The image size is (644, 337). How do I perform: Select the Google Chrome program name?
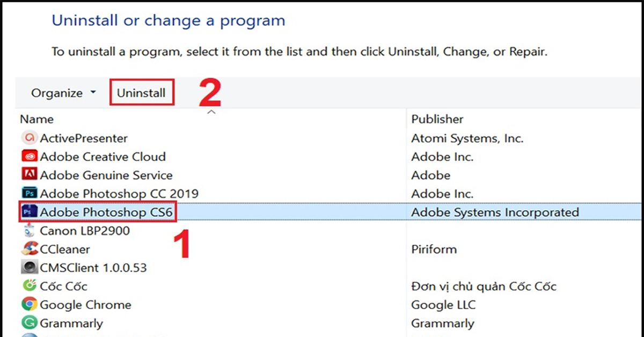point(85,305)
